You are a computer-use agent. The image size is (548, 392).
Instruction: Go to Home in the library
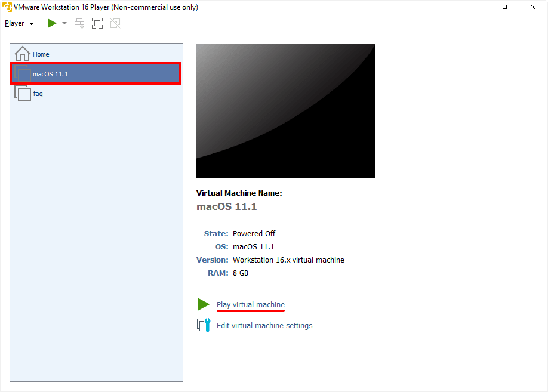pos(41,54)
